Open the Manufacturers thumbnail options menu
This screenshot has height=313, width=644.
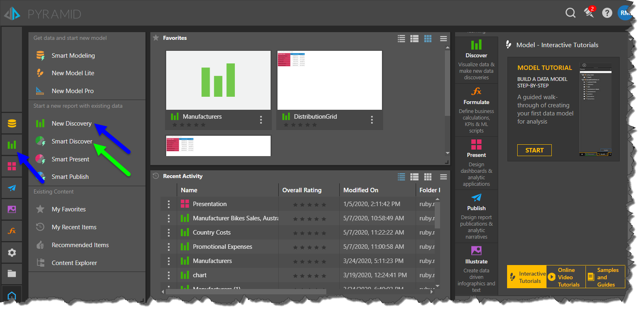tap(261, 120)
